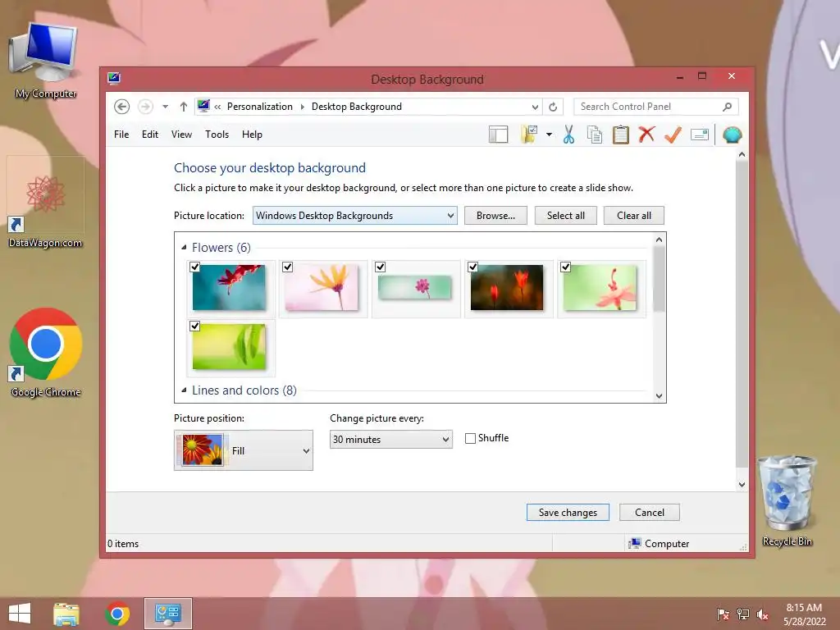Open the folder options dropdown arrow

(549, 135)
